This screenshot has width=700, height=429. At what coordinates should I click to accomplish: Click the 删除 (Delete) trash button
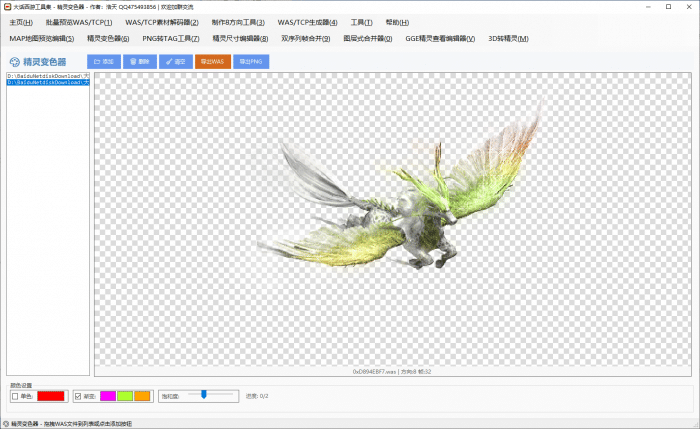coord(140,61)
